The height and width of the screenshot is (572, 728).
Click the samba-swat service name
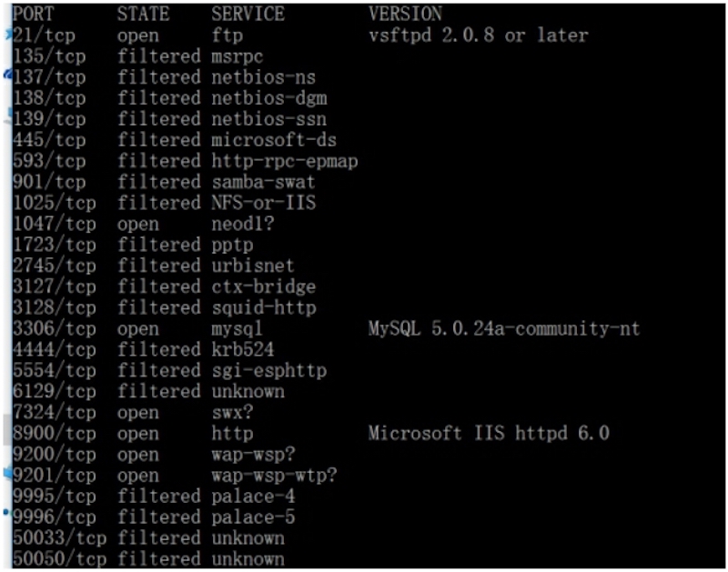pos(263,182)
